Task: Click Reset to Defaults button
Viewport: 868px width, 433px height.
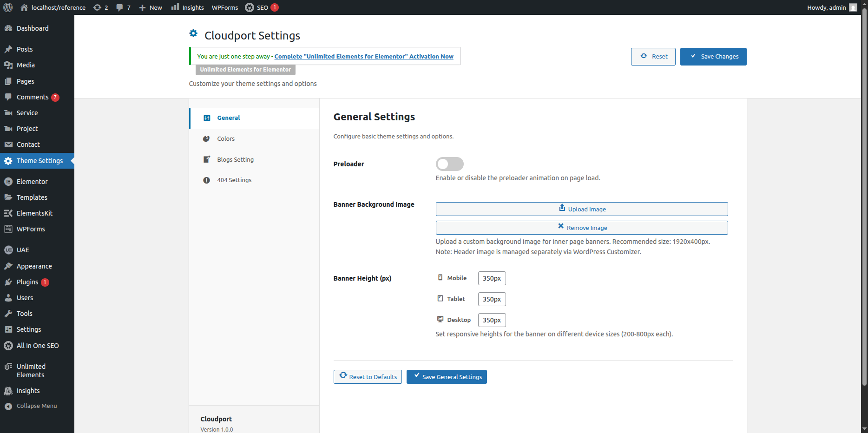Action: click(x=368, y=377)
